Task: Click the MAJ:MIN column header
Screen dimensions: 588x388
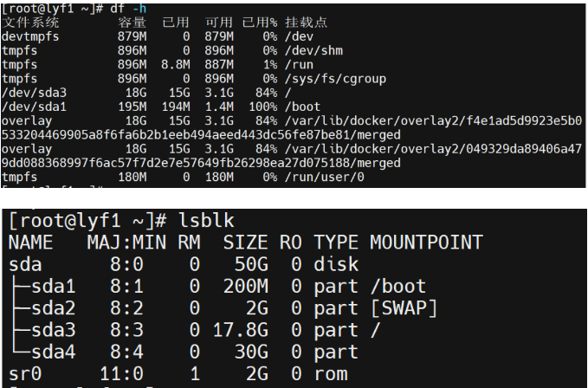Action: click(x=126, y=242)
